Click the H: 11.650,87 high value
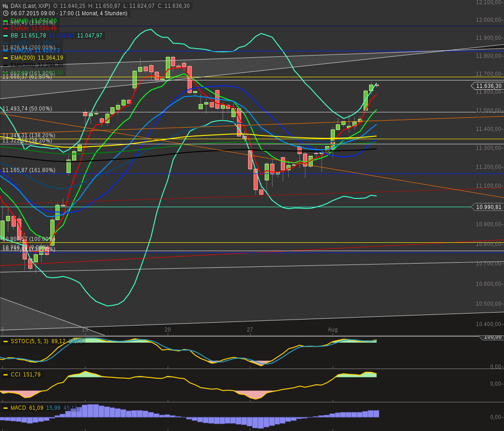Viewport: 504px width, 431px height. point(105,6)
